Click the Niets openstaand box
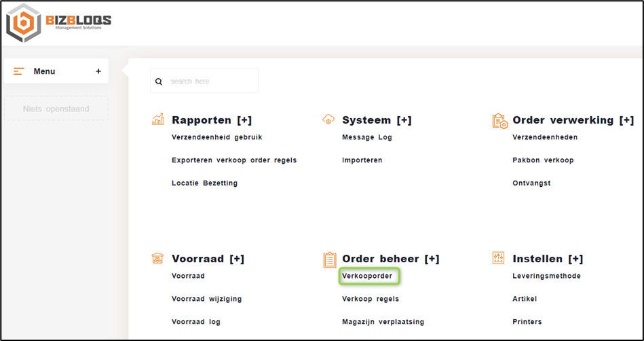Image resolution: width=644 pixels, height=341 pixels. pyautogui.click(x=56, y=109)
